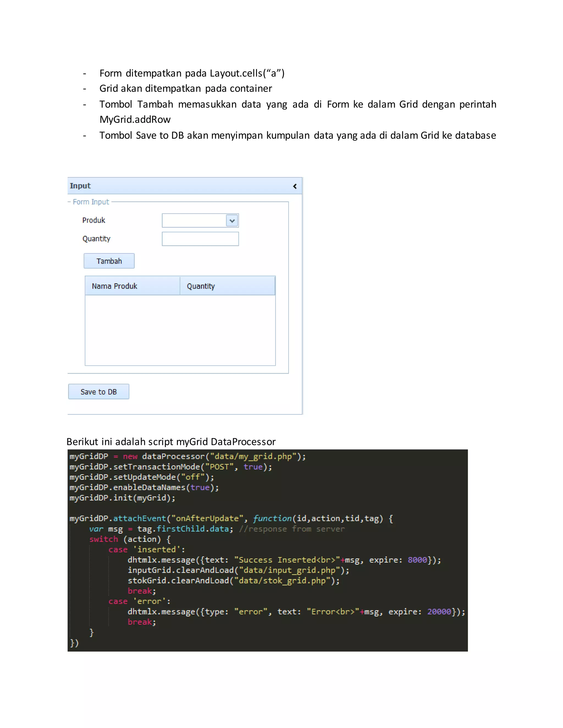Viewport: 563px width, 728px height.
Task: Click the code line with setTransactionMode
Action: [x=171, y=467]
